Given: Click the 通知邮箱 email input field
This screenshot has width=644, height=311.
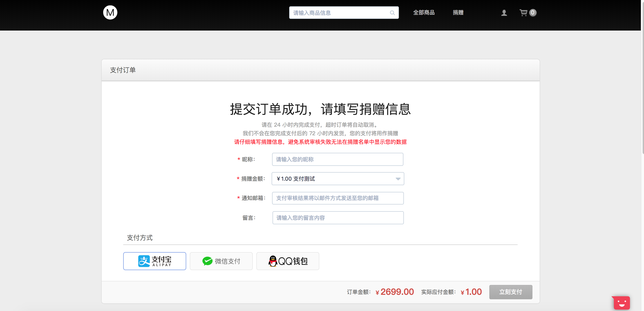Looking at the screenshot, I should pyautogui.click(x=338, y=198).
